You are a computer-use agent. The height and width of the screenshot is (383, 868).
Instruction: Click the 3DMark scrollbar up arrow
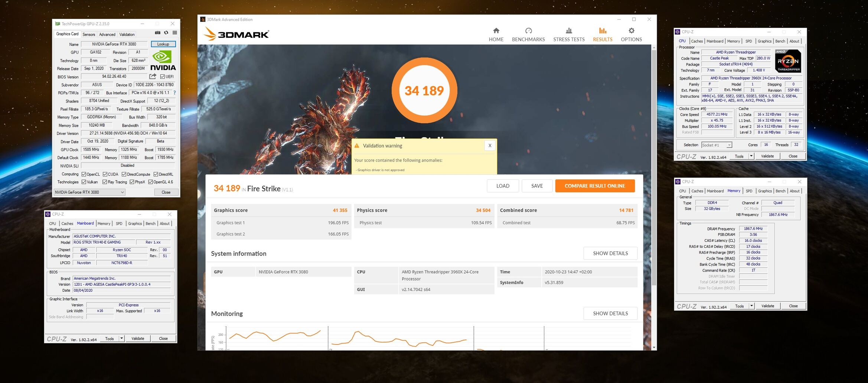pos(654,48)
